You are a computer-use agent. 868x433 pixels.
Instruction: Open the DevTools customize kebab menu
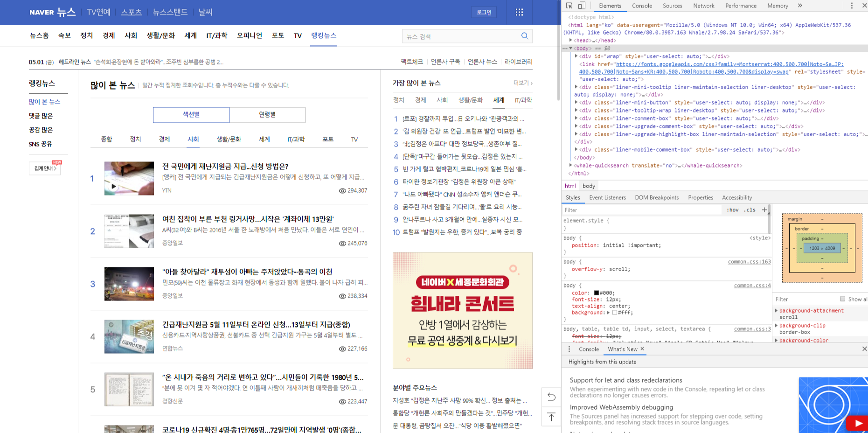(852, 6)
